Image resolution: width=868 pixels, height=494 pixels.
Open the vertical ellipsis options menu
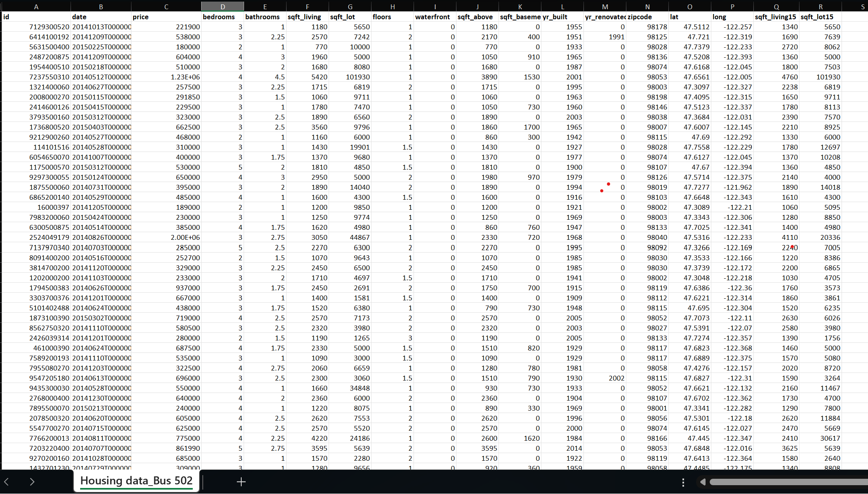click(683, 482)
